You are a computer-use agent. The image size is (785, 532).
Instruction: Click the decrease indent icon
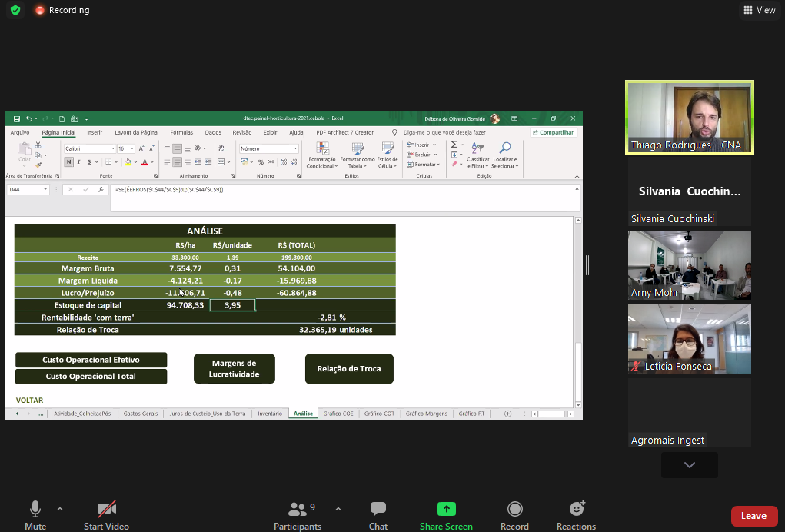tap(198, 162)
